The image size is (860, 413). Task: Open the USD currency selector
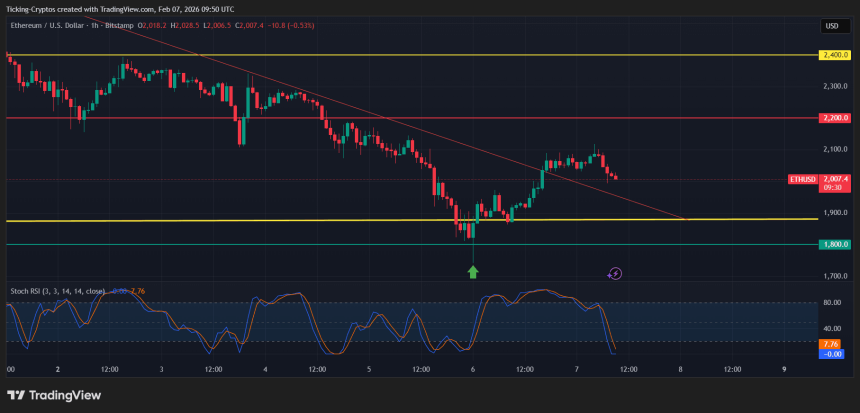[831, 26]
